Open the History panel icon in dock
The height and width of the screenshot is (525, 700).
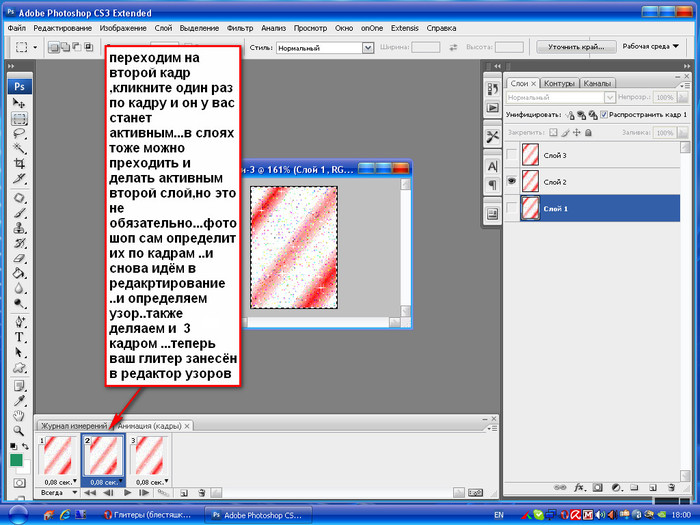point(492,88)
